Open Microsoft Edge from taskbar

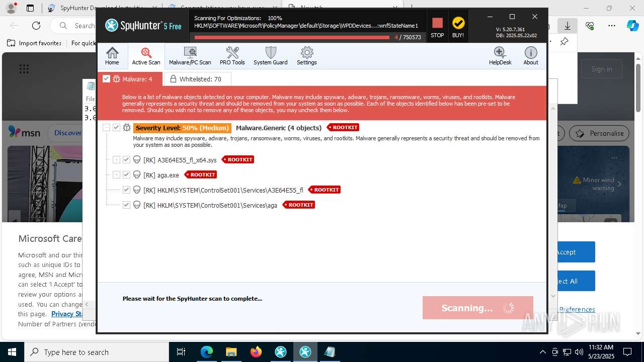click(x=207, y=352)
